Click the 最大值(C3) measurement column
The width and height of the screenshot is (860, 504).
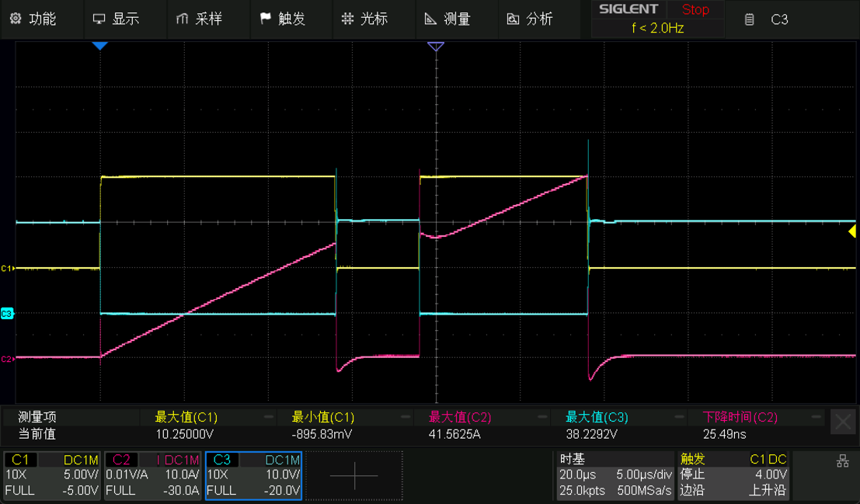(x=618, y=426)
